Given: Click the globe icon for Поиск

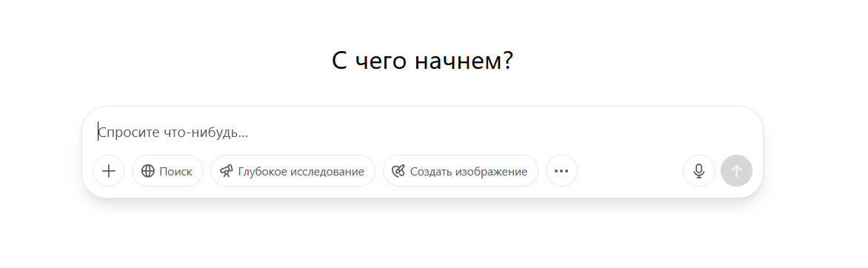Looking at the screenshot, I should click(148, 172).
